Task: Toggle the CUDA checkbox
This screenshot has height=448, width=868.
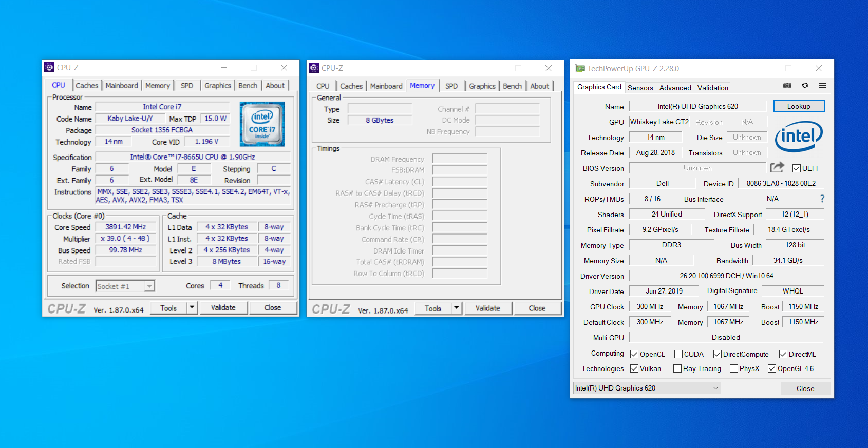Action: coord(678,354)
